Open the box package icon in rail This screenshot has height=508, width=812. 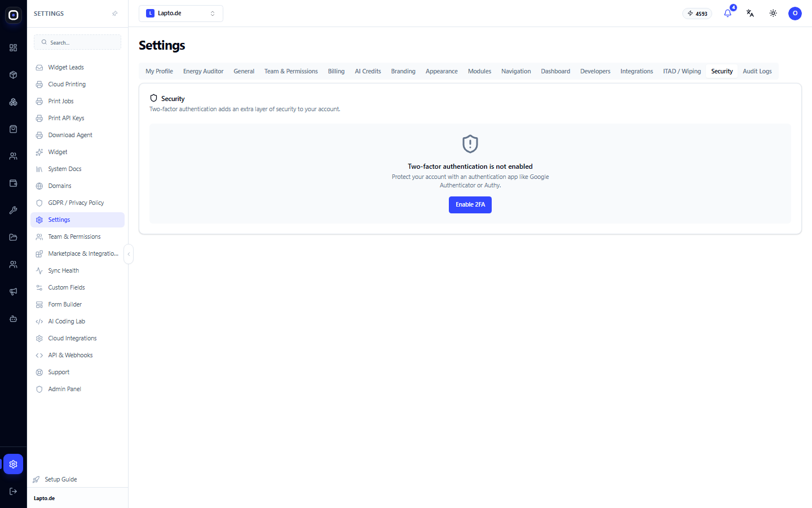14,75
